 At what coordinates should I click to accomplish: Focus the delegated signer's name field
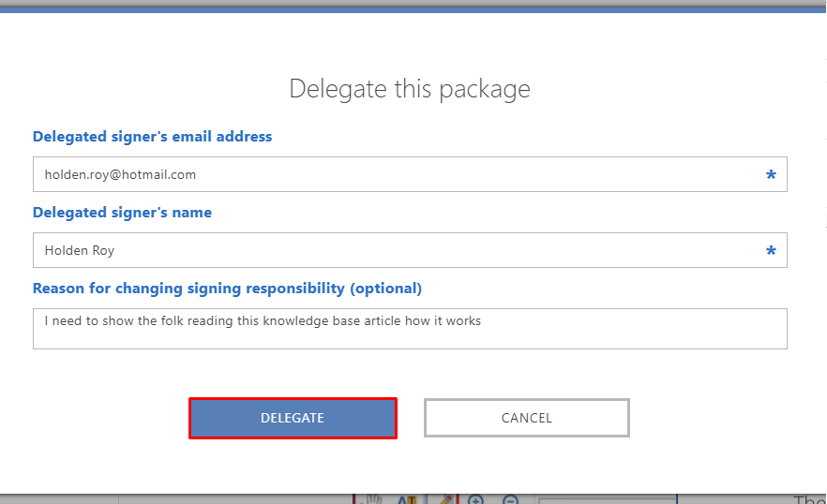point(410,250)
